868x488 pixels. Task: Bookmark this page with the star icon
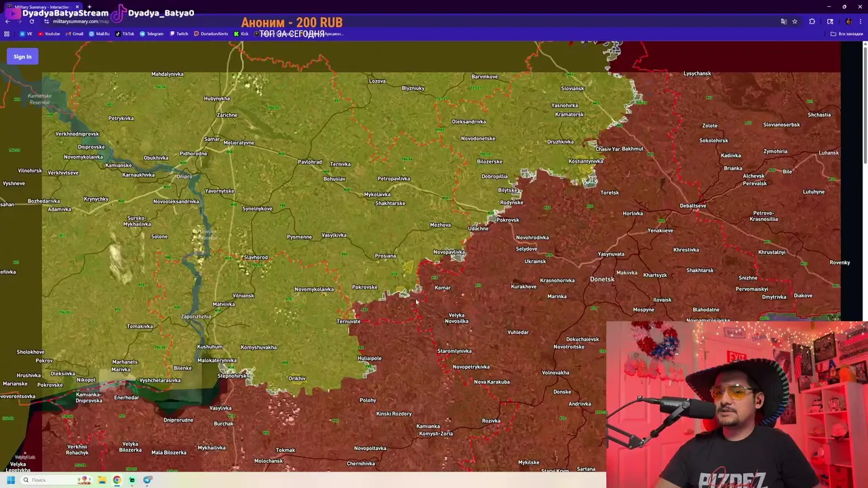pyautogui.click(x=795, y=22)
